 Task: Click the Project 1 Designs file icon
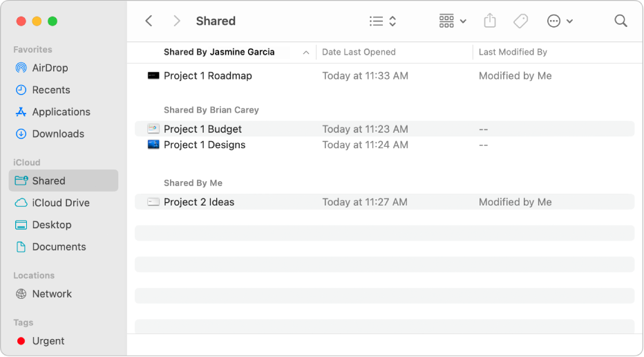coord(153,145)
